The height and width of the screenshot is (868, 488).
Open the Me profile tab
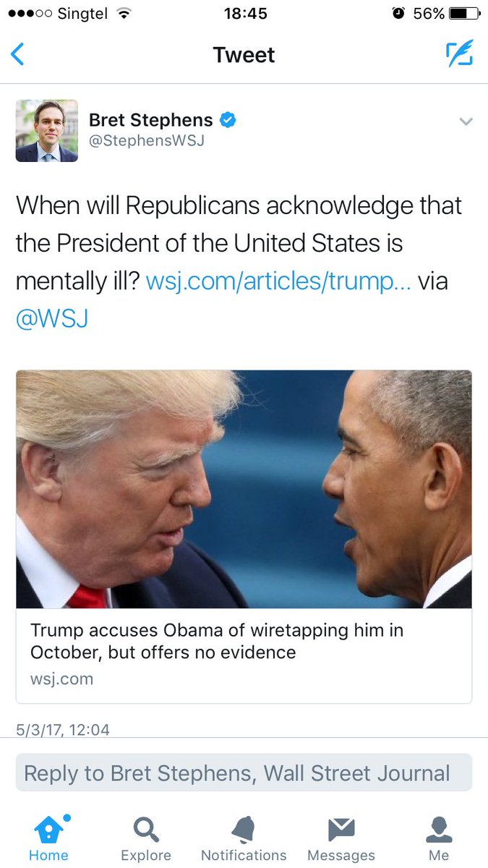tap(439, 840)
